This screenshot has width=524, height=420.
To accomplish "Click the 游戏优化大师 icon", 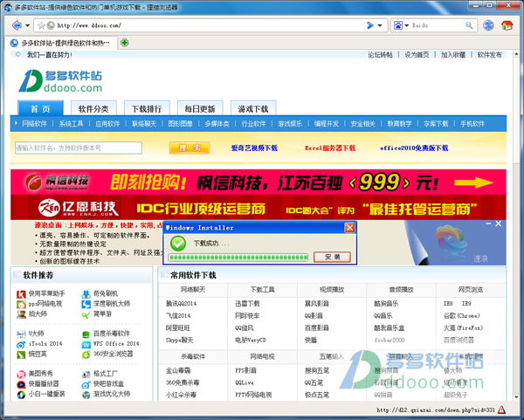I will click(86, 395).
